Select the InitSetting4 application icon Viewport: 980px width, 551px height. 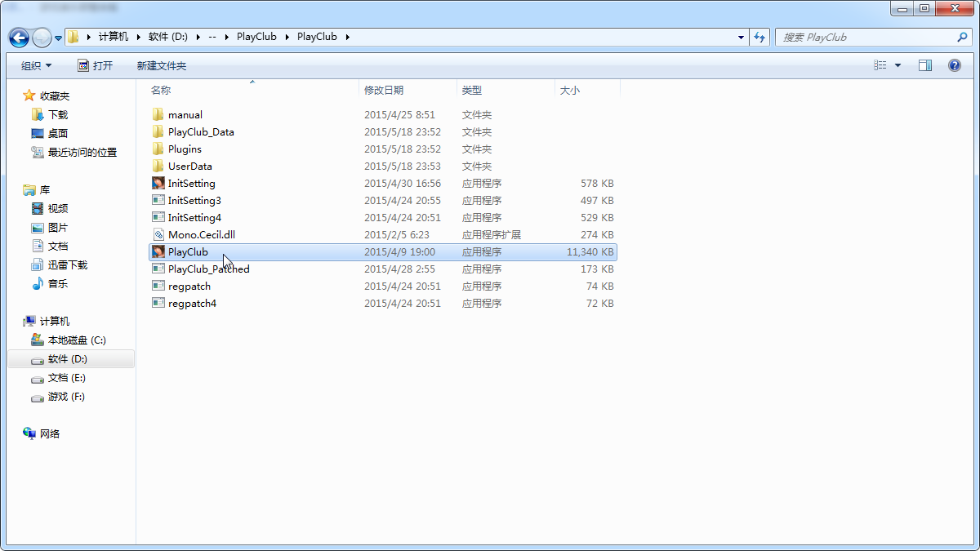click(158, 218)
